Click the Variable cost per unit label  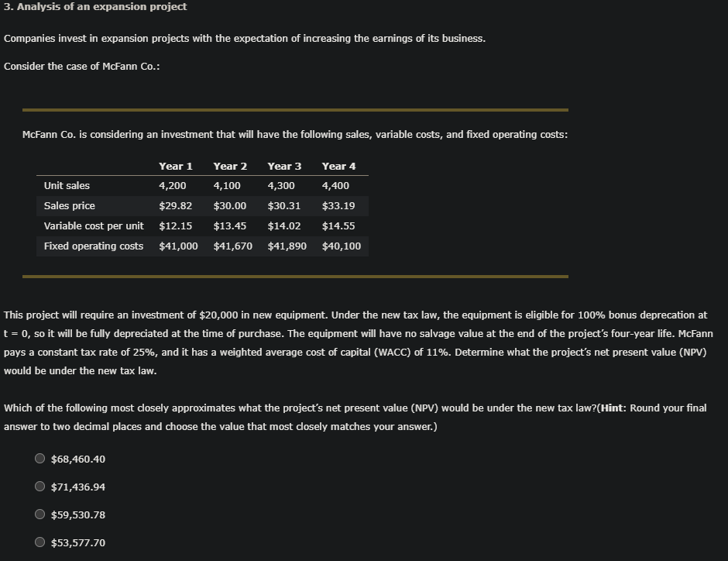(x=94, y=225)
